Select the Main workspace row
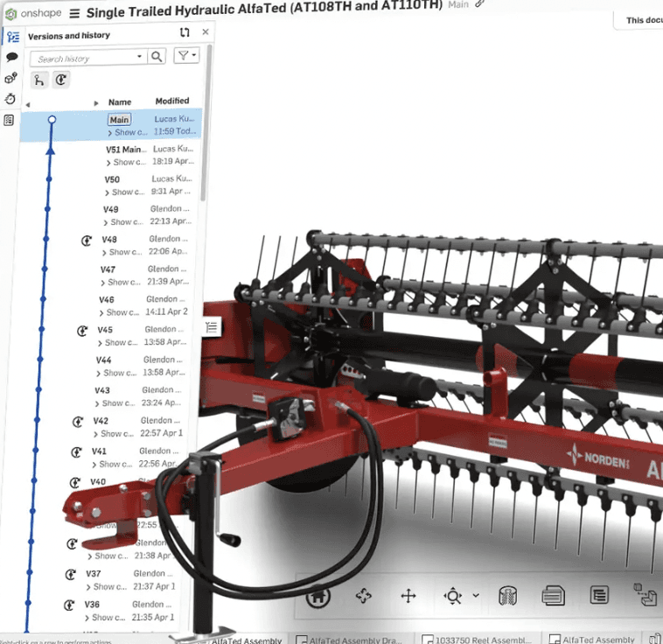Viewport: 663px width, 644px height. [x=111, y=125]
